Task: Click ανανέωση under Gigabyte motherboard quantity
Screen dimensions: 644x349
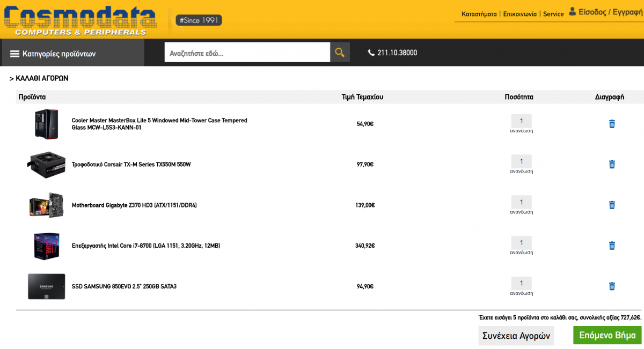Action: (x=521, y=212)
